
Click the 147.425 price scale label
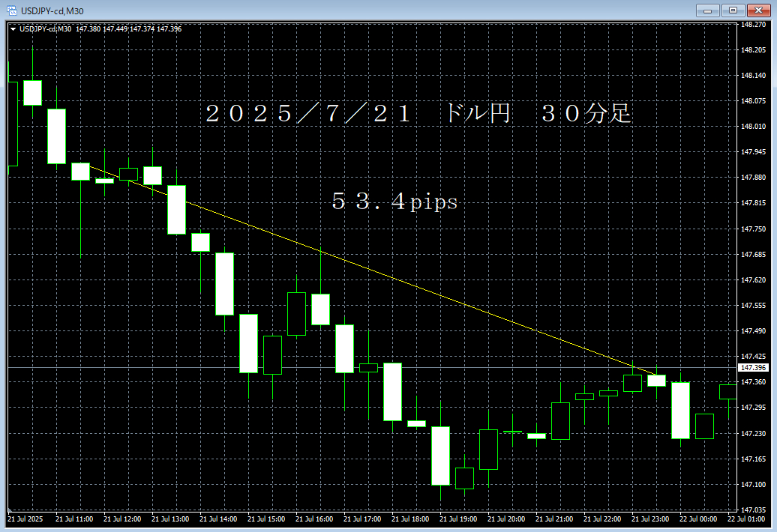point(753,357)
